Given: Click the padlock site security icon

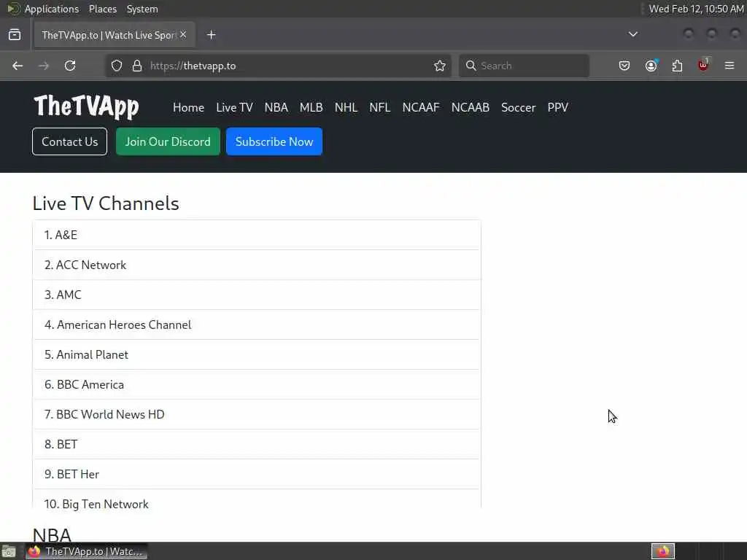Looking at the screenshot, I should [x=137, y=66].
